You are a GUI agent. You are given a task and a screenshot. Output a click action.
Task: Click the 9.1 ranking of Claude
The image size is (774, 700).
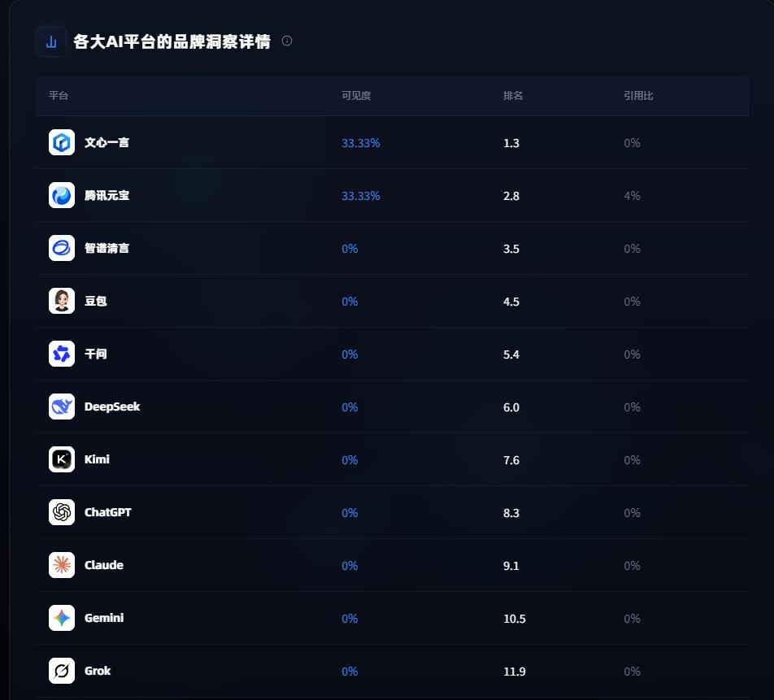click(x=511, y=566)
